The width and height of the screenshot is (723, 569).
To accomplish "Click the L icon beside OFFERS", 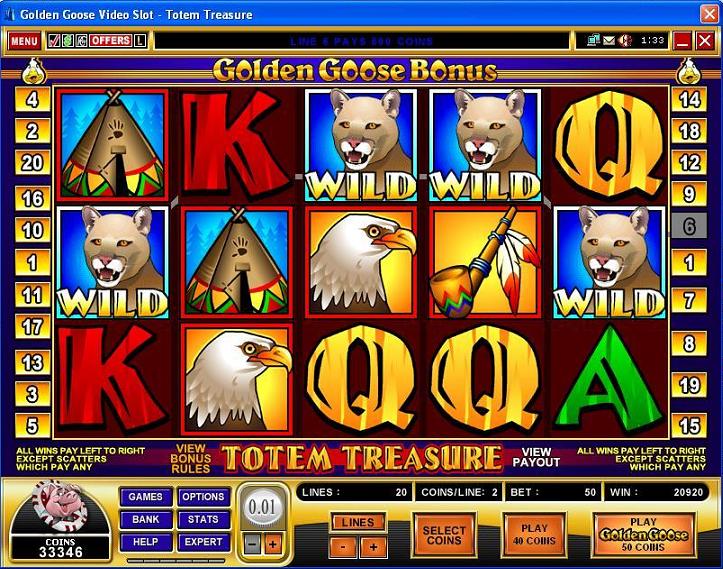I will [x=140, y=41].
